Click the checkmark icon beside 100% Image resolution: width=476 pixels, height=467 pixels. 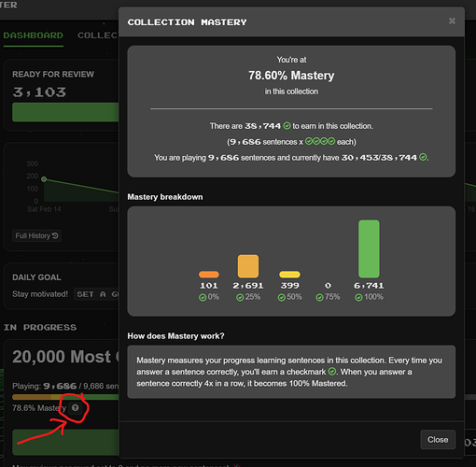[x=358, y=298]
